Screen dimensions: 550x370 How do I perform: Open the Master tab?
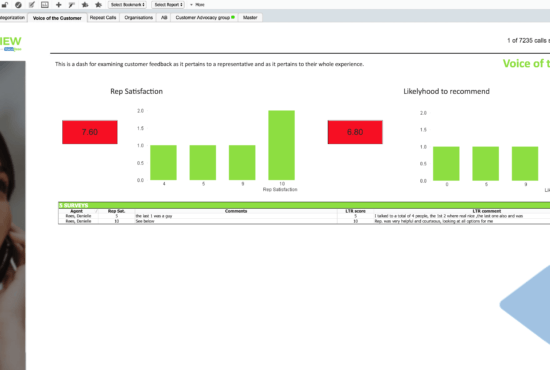click(250, 18)
